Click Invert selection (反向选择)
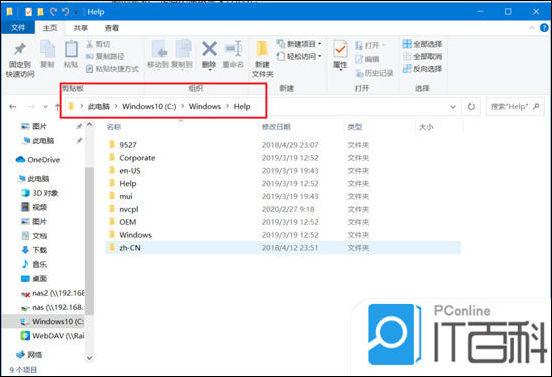552x377 pixels. [x=422, y=69]
